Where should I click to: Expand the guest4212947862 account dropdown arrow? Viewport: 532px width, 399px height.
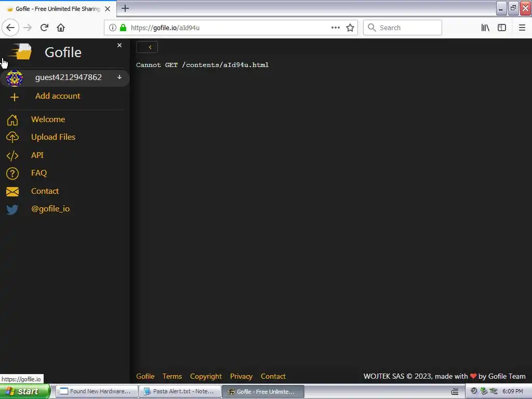(119, 77)
